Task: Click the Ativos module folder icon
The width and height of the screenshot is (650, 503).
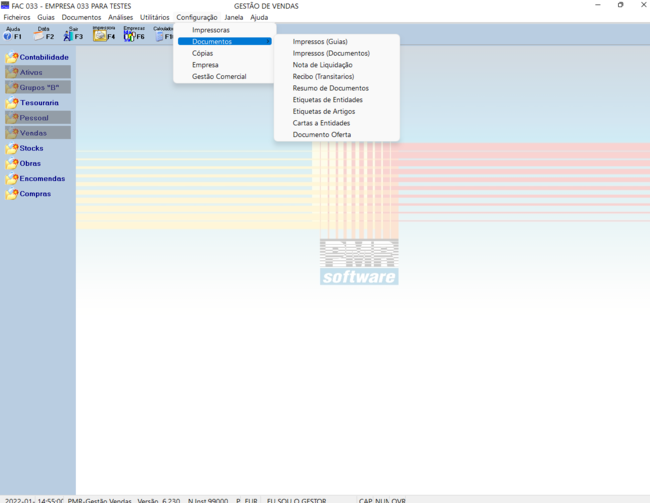Action: coord(12,72)
